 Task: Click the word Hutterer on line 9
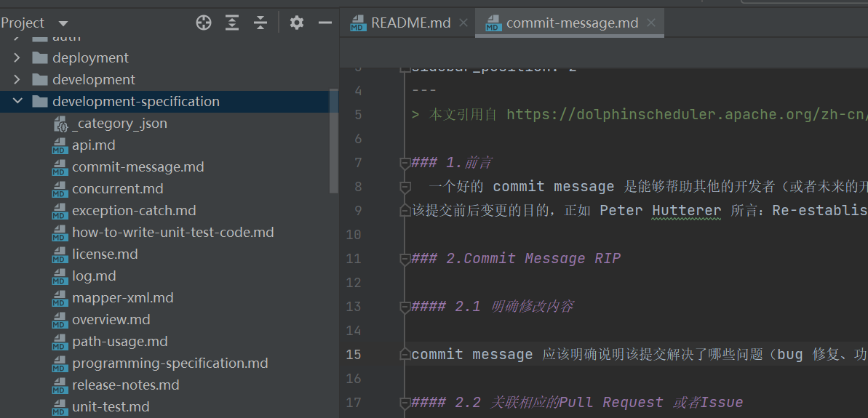click(x=686, y=211)
